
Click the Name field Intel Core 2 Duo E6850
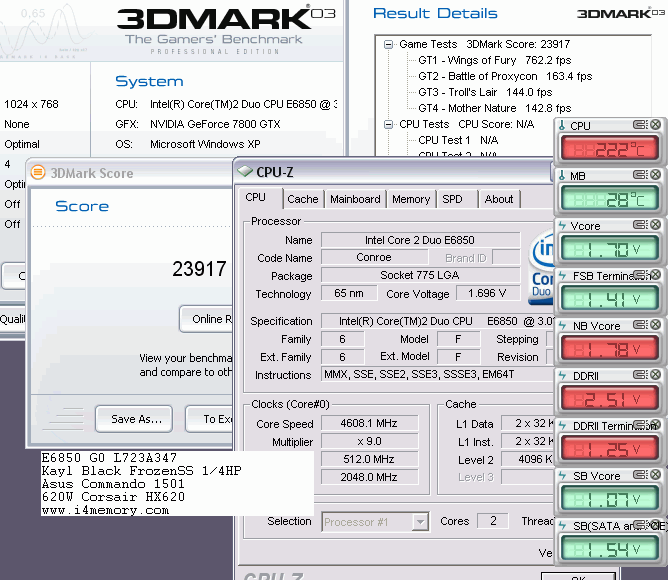coord(420,240)
